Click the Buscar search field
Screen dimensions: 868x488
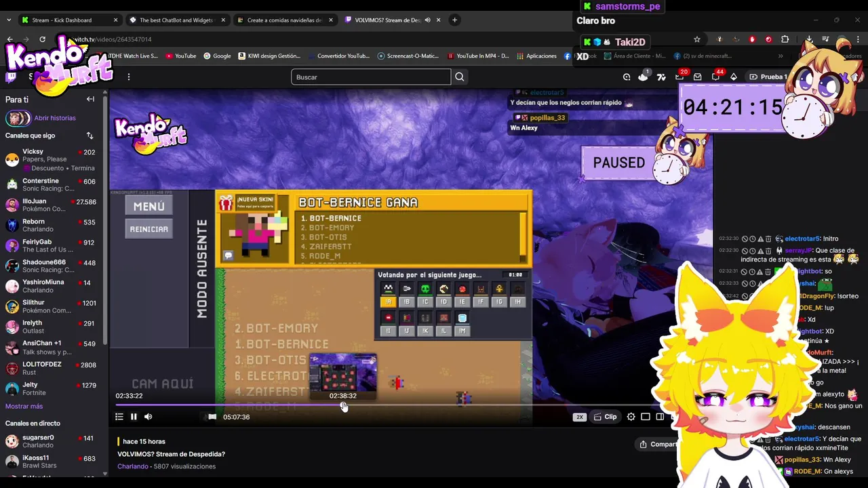[x=371, y=77]
